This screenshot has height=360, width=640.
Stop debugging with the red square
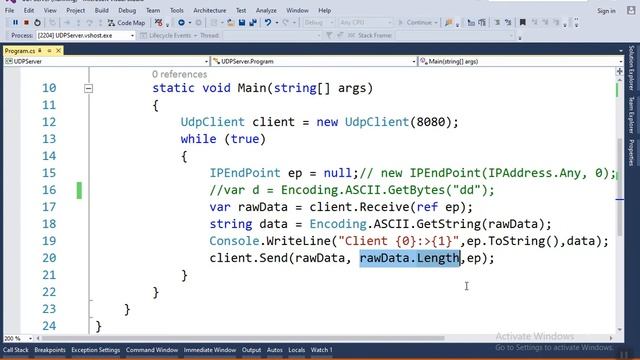(x=27, y=23)
